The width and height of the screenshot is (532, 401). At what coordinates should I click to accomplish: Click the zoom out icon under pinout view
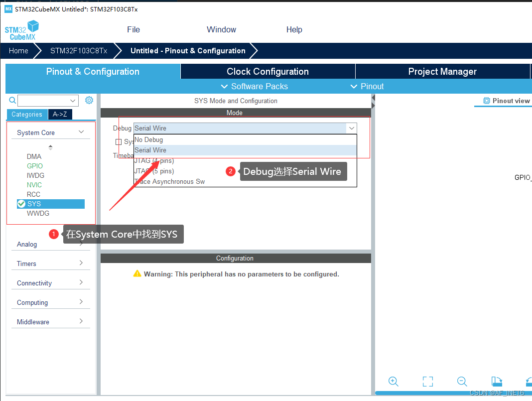462,381
